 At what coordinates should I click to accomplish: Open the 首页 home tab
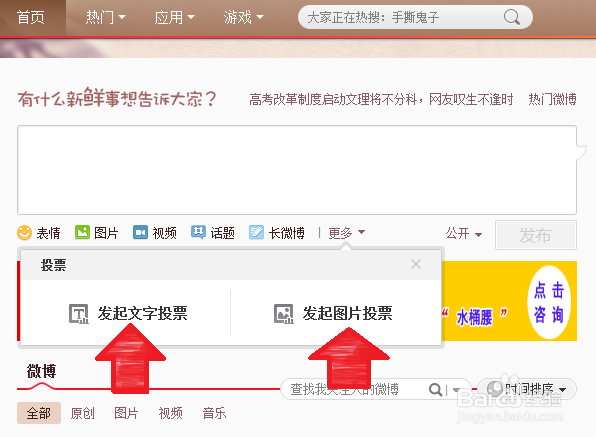pyautogui.click(x=32, y=17)
